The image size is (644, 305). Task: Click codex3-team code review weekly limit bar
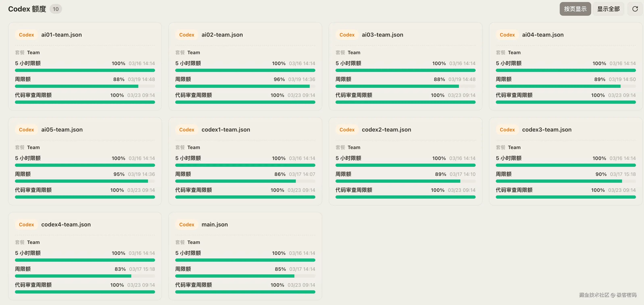(566, 197)
